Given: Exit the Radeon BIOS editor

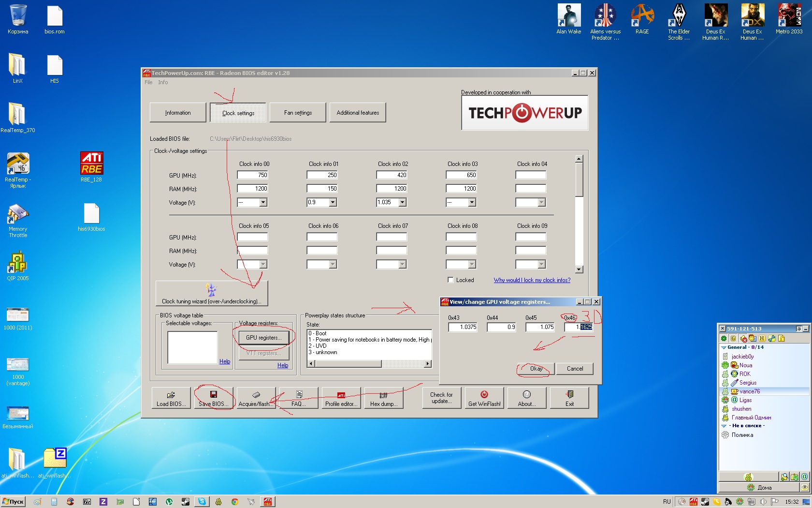Looking at the screenshot, I should [x=569, y=398].
